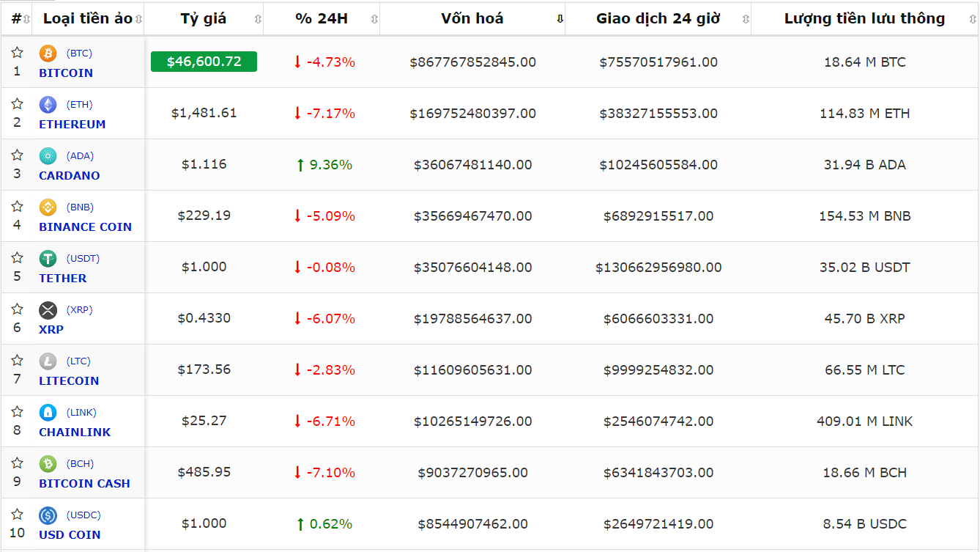This screenshot has height=552, width=980.
Task: Click the XRP coin logo icon
Action: [48, 310]
